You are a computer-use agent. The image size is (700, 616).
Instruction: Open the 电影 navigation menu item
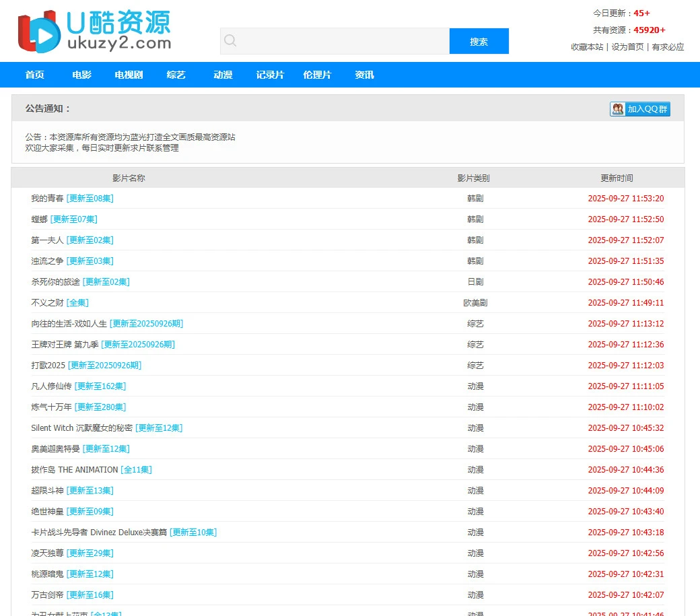(81, 75)
